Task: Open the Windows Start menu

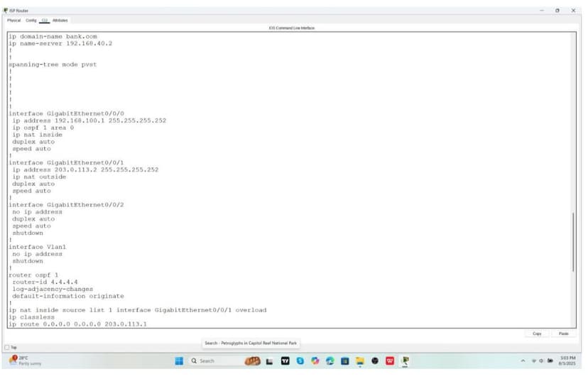Action: 179,361
